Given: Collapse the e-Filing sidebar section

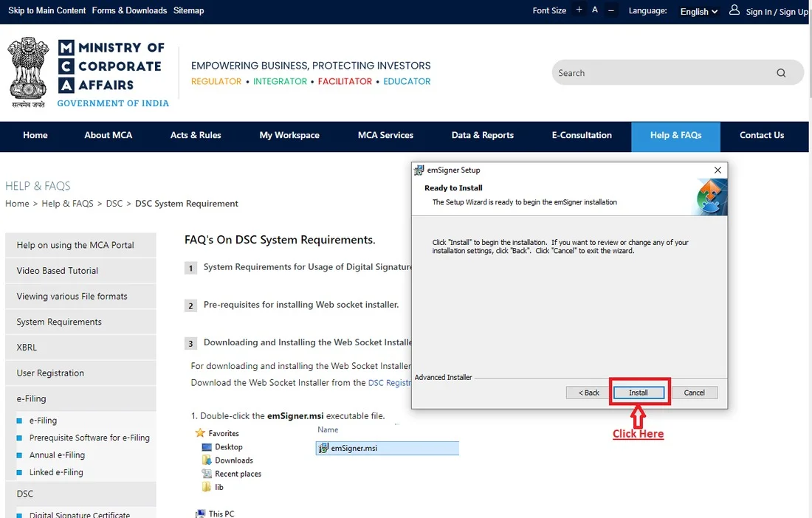Looking at the screenshot, I should click(x=80, y=398).
